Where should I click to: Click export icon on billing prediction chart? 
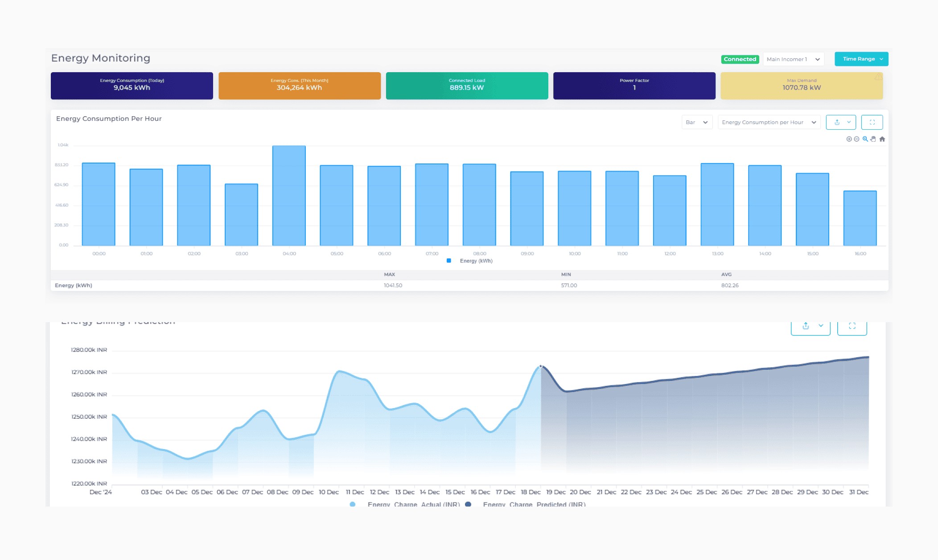tap(806, 326)
